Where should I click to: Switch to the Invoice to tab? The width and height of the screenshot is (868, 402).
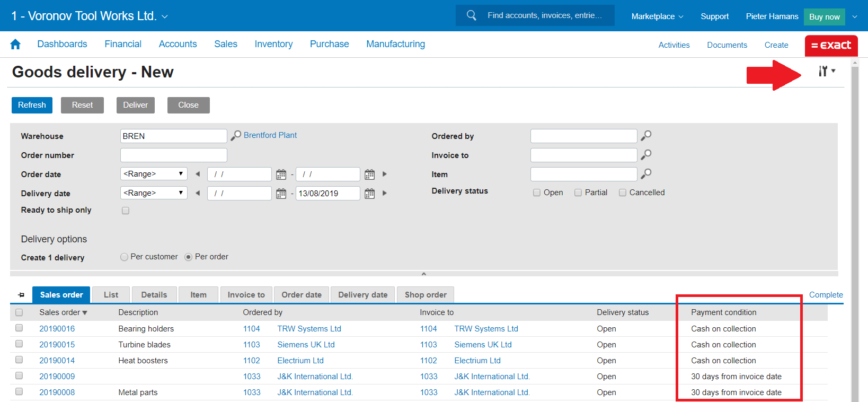[246, 295]
